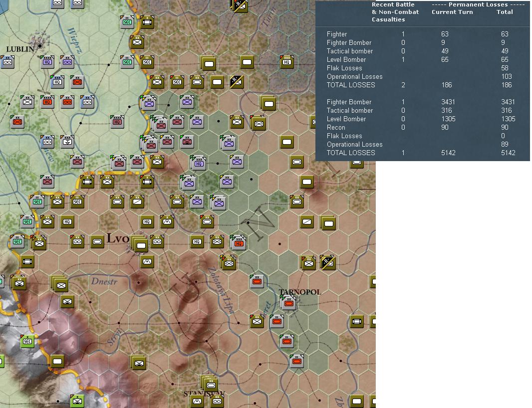Click the 'Recent Battle & Non-Combat Casualties' header

point(395,12)
